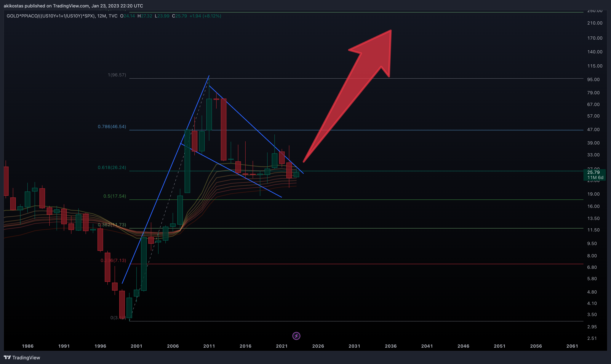611x364 pixels.
Task: Click the purple lightning bolt event icon
Action: pos(296,336)
